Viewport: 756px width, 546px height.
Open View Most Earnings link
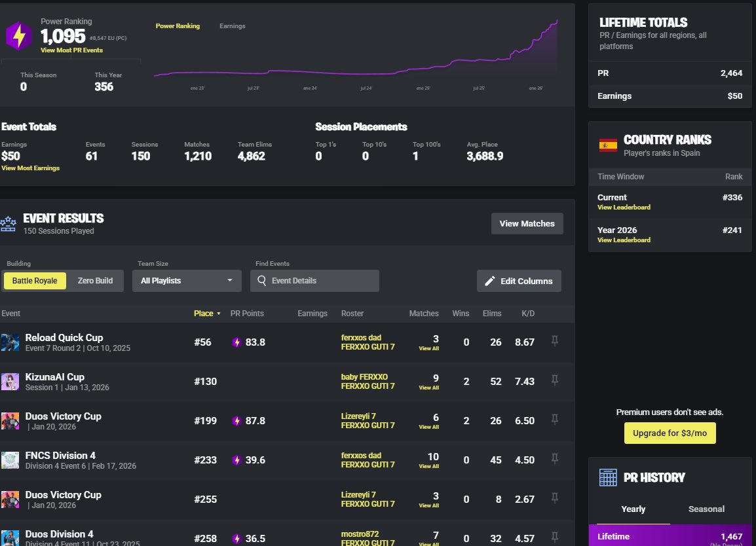(x=30, y=168)
